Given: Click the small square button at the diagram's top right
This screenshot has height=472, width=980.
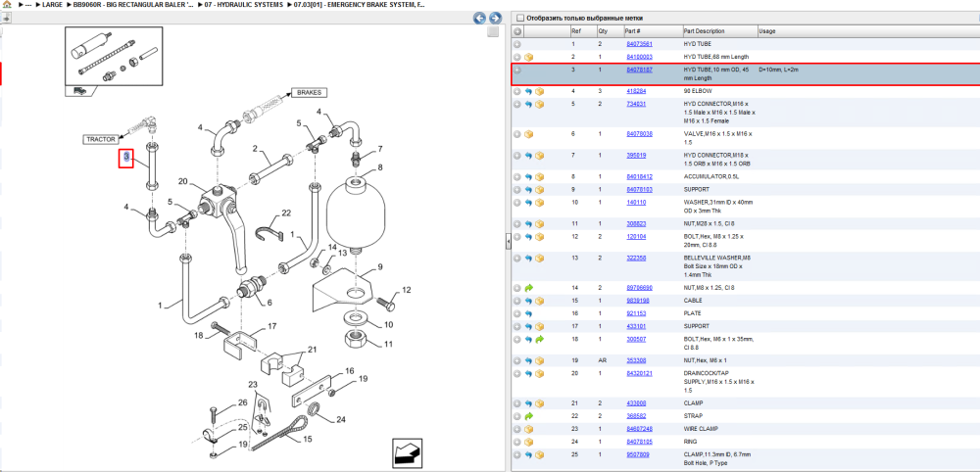Looking at the screenshot, I should (x=493, y=32).
